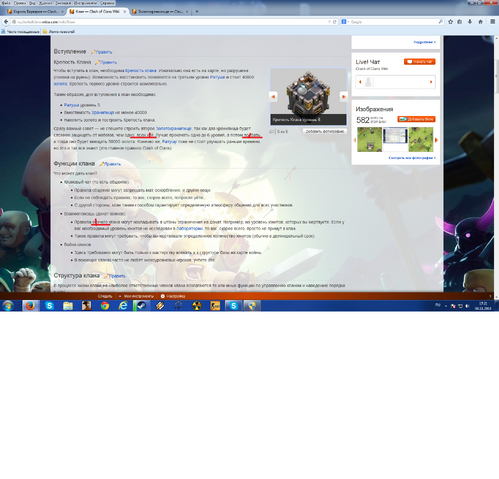Go to the Firefox home page icon
This screenshot has height=479, width=499.
coord(480,22)
